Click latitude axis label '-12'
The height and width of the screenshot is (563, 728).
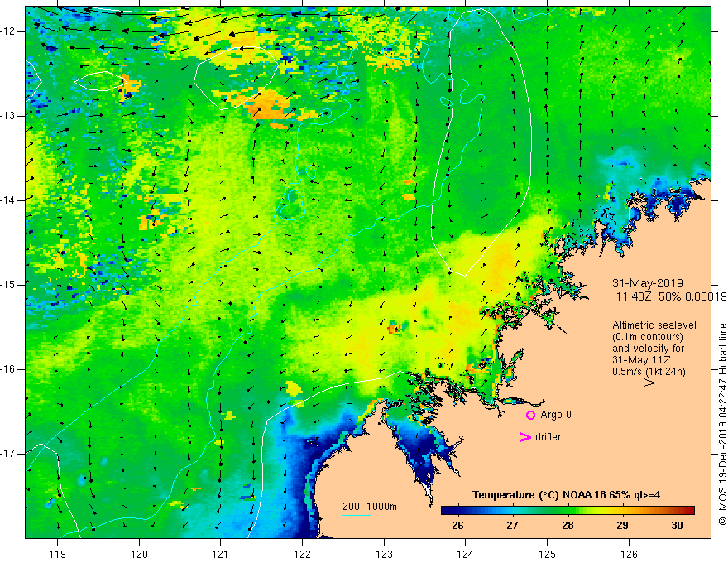(x=8, y=31)
